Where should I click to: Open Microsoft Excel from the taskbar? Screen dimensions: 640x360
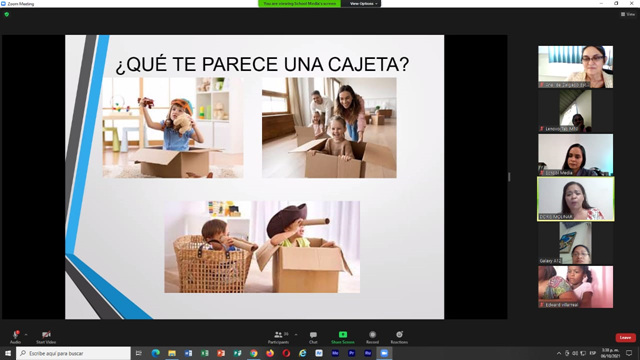(x=204, y=353)
